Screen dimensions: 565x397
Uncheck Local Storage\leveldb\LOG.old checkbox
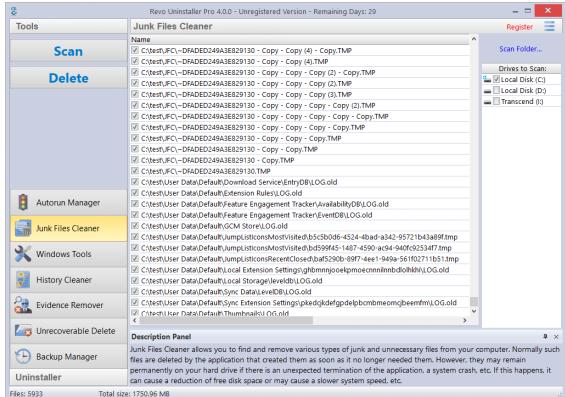135,280
